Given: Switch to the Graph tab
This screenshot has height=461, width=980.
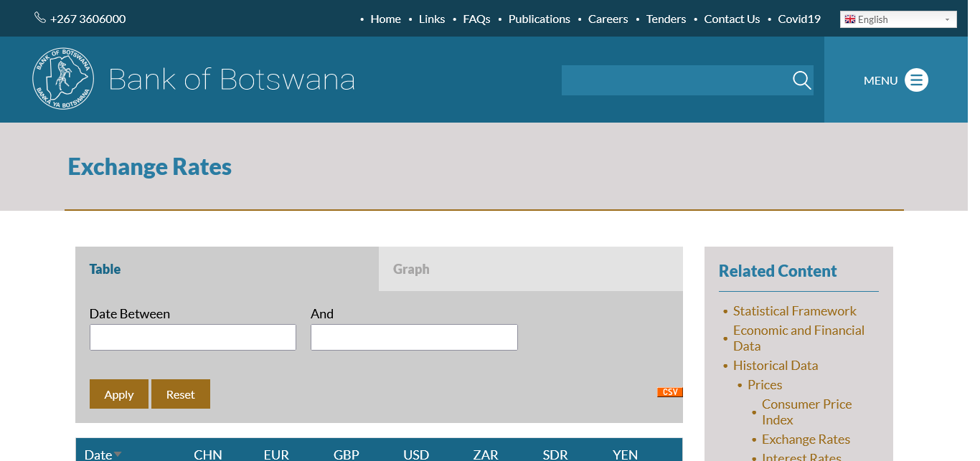Looking at the screenshot, I should 411,270.
